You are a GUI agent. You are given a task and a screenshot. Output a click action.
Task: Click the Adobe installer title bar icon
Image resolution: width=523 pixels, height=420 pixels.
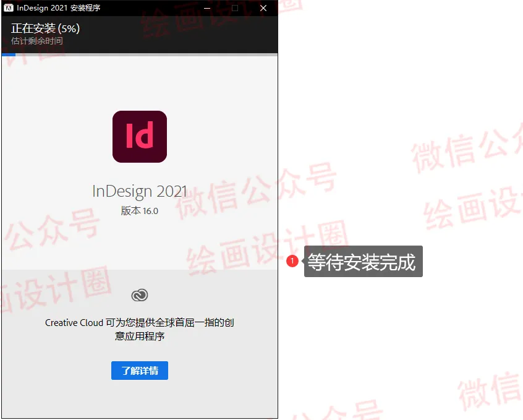(9, 7)
